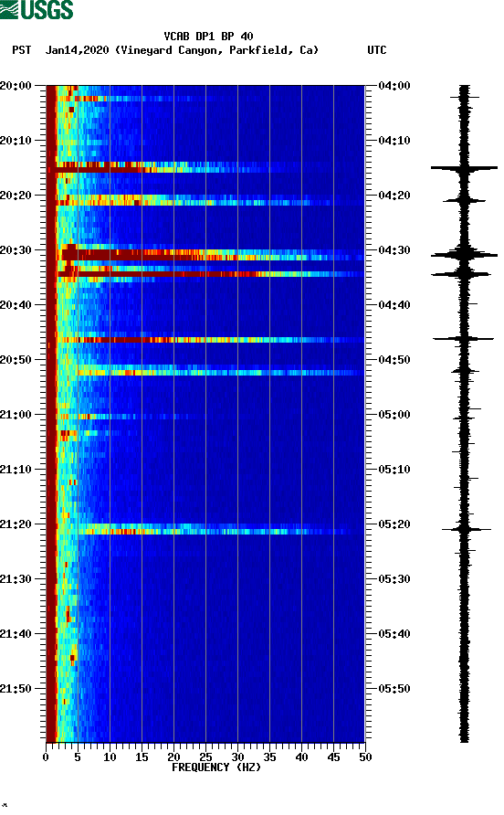Click the 21:10 PST time label
This screenshot has width=504, height=815.
[x=16, y=470]
